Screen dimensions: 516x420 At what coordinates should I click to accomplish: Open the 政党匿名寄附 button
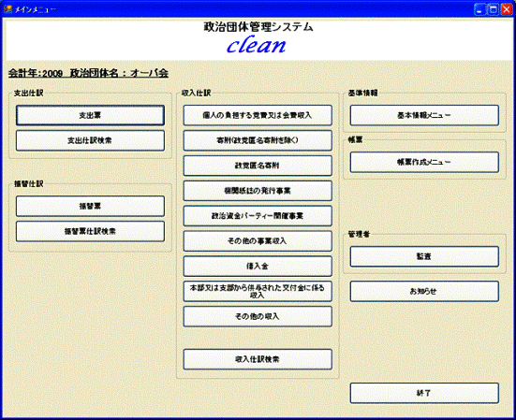coord(258,166)
